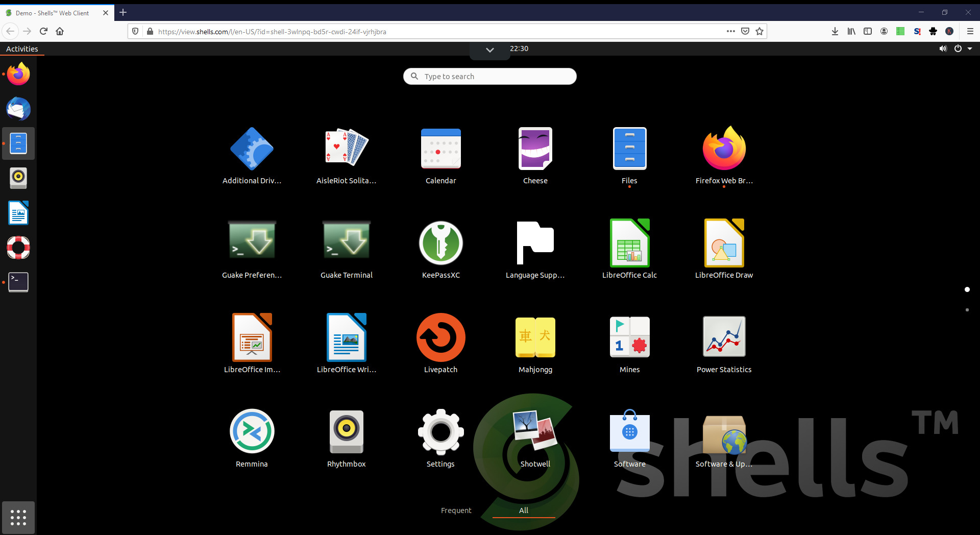980x535 pixels.
Task: Close the Demo - Shells Web Client tab
Action: 106,13
